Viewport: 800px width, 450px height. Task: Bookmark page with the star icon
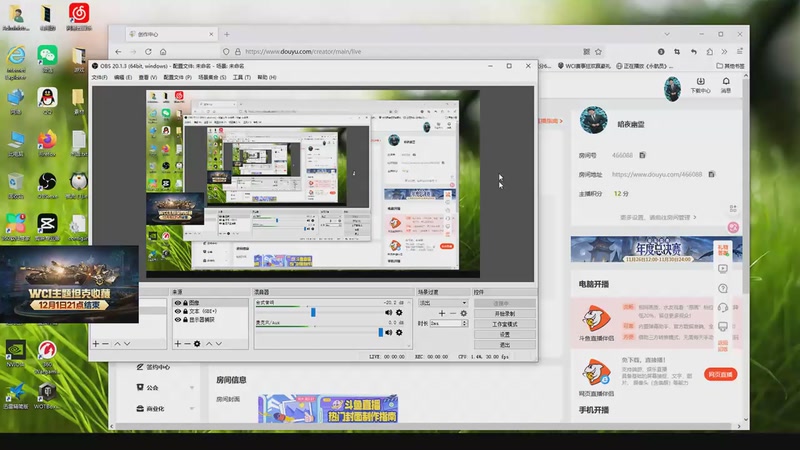tap(598, 52)
